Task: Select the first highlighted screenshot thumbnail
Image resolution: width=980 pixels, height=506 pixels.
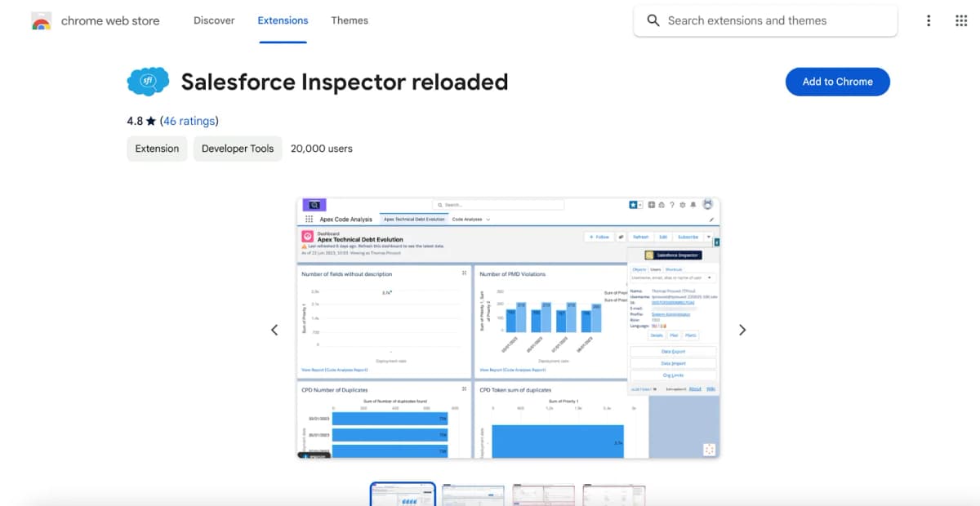Action: (x=403, y=495)
